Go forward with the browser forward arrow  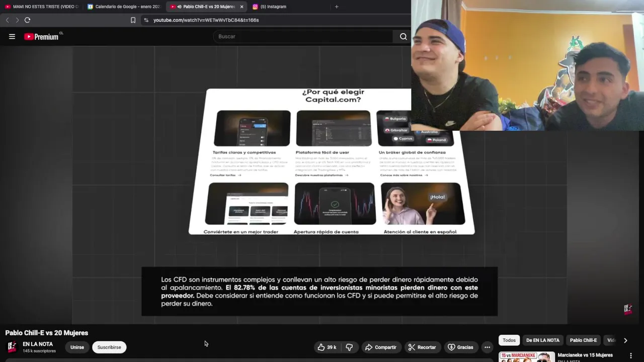pos(17,20)
